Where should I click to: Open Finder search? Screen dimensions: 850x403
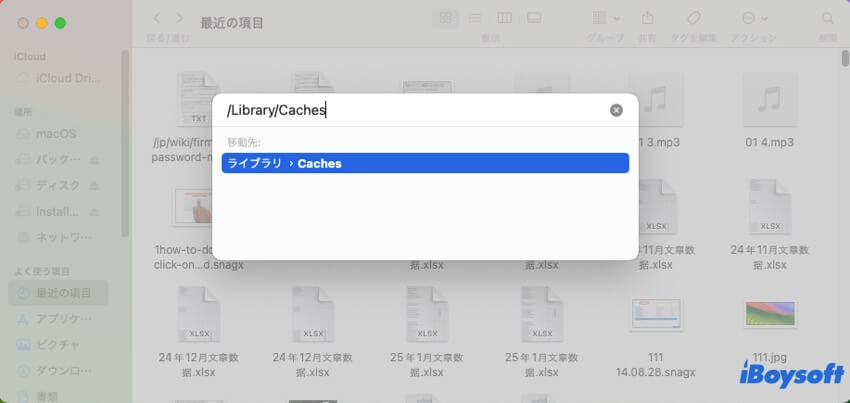click(828, 18)
